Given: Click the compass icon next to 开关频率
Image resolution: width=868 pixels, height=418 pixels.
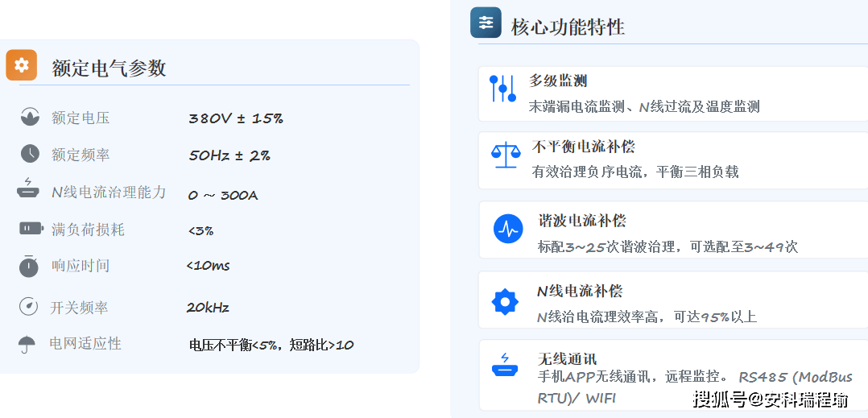Looking at the screenshot, I should 29,307.
